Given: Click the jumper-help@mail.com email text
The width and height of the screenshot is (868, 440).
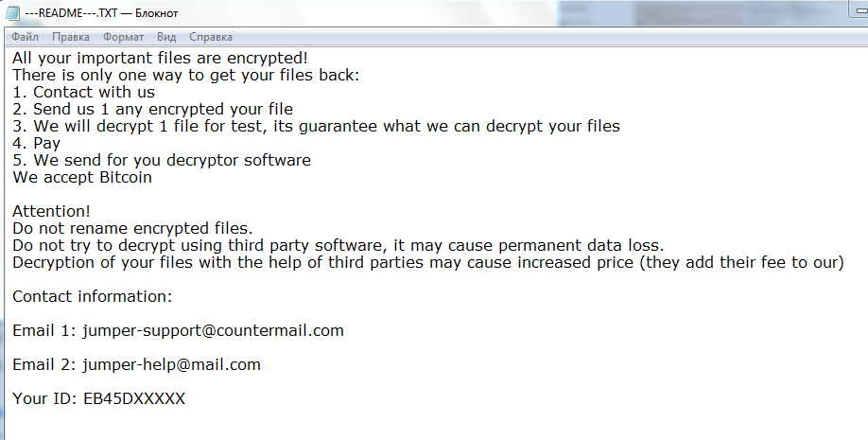Looking at the screenshot, I should (x=171, y=365).
